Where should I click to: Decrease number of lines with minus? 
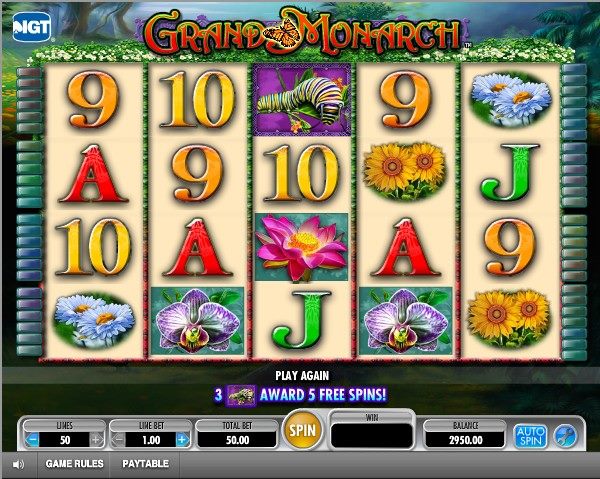coord(33,440)
